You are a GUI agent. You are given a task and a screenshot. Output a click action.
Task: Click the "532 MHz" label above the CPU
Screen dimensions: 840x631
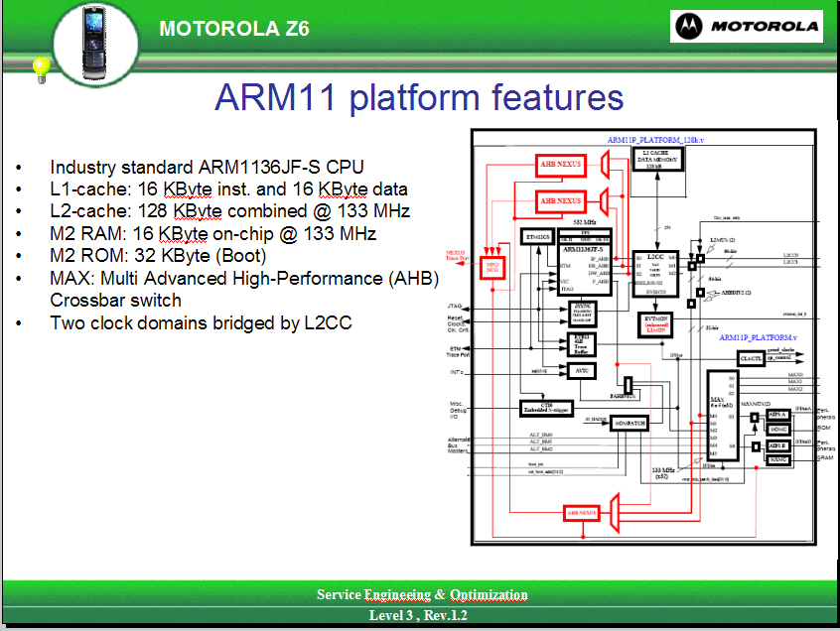pyautogui.click(x=585, y=222)
